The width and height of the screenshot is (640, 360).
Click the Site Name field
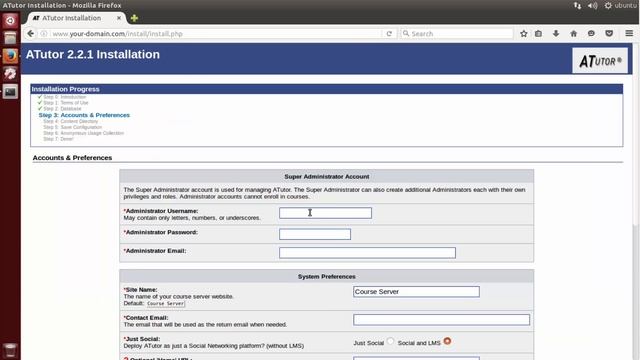point(416,291)
